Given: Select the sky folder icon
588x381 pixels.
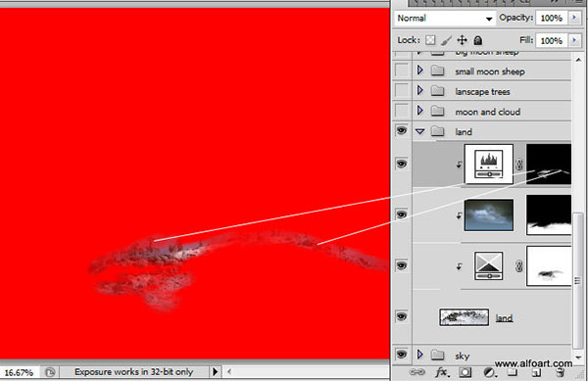Looking at the screenshot, I should [x=437, y=355].
